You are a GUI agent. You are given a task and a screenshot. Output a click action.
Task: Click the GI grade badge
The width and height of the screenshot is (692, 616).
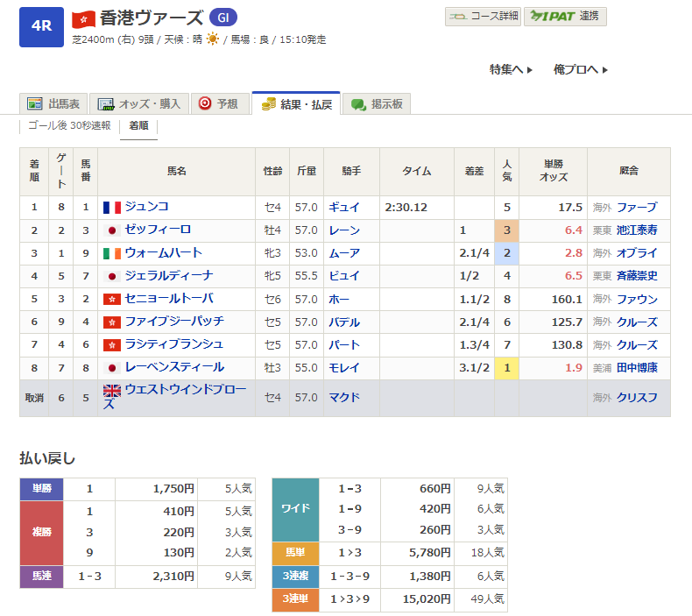[223, 18]
